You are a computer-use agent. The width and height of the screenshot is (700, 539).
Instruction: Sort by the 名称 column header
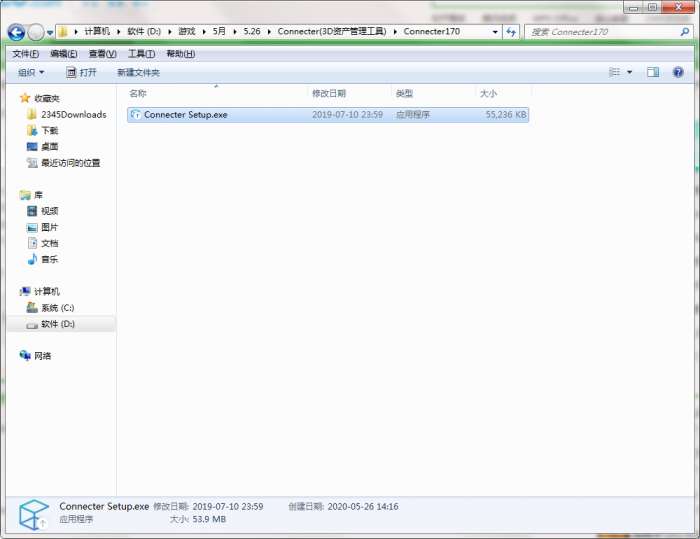point(138,93)
